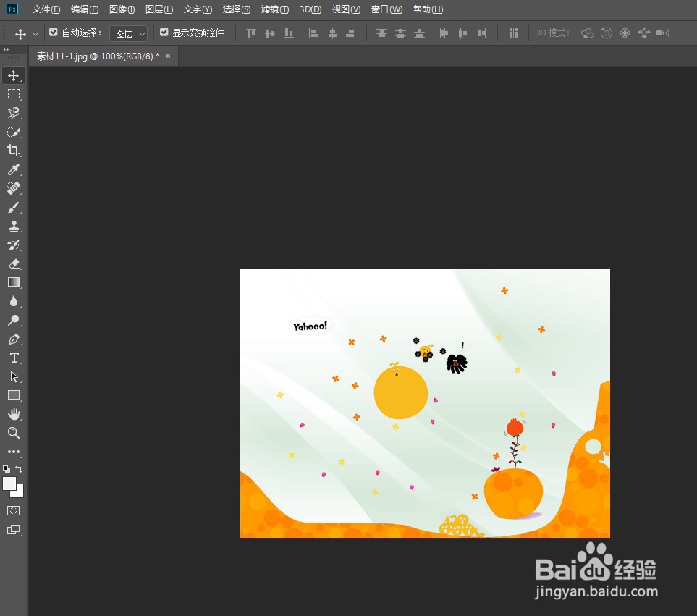Click Distribute Bottom Edges icon
This screenshot has height=616, width=697.
(419, 33)
